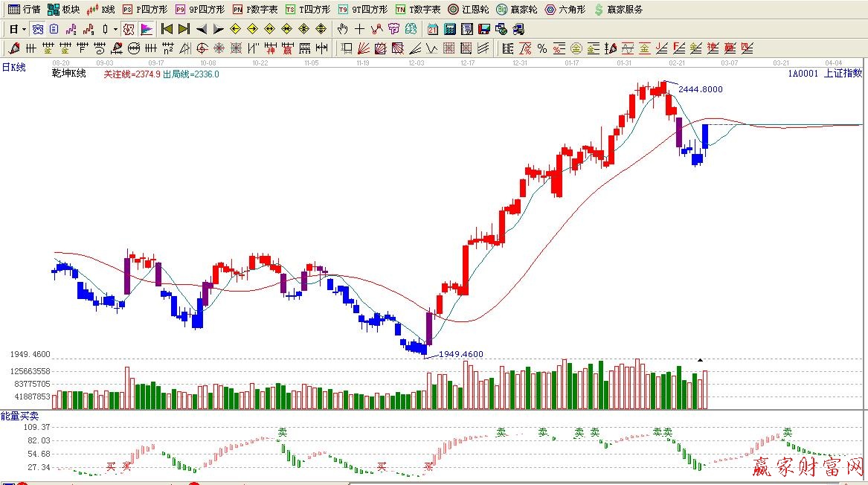Expand the candlestick style dropdown arrow
868x485 pixels.
coord(115,29)
